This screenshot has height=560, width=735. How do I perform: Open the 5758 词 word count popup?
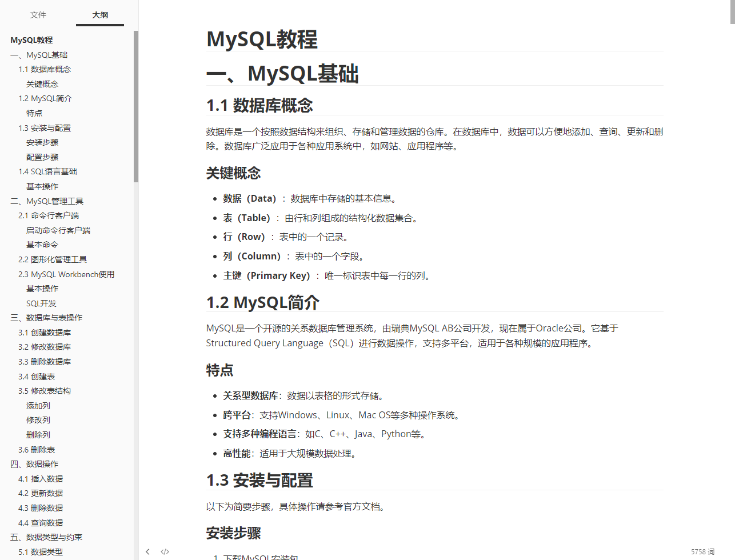(702, 551)
